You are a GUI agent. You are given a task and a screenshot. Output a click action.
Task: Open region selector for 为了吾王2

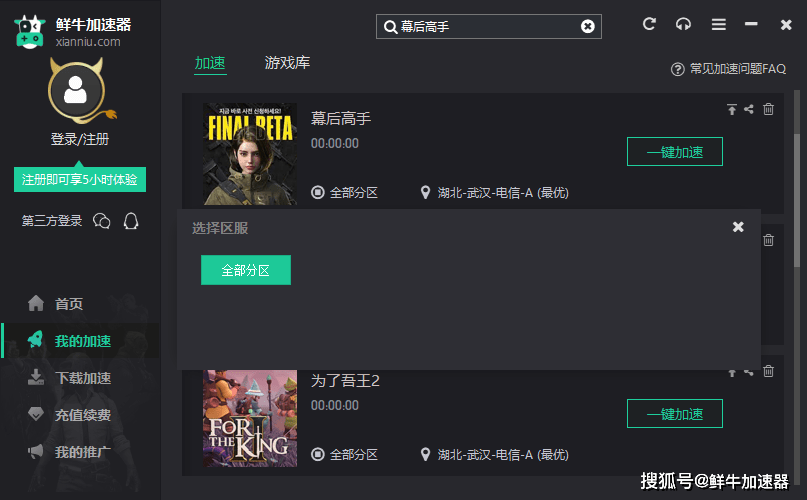tap(344, 455)
